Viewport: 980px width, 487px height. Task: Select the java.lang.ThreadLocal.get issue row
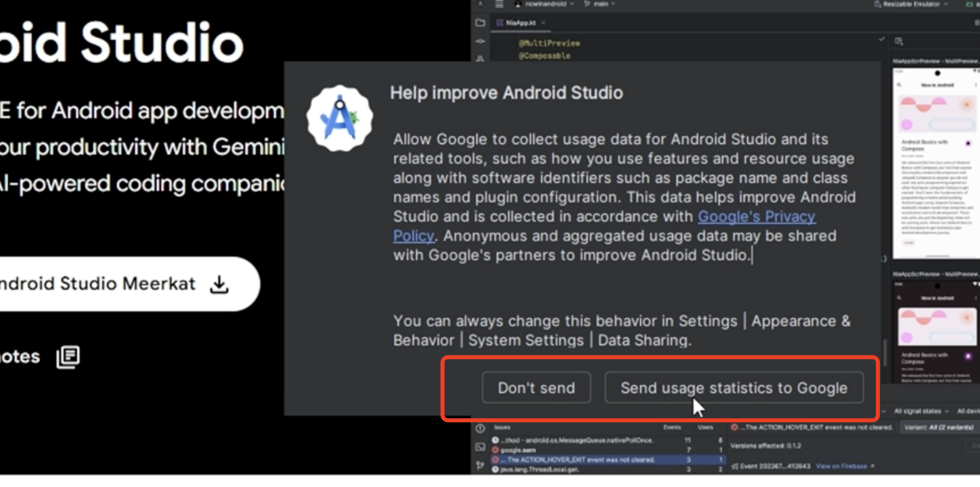coord(607,469)
